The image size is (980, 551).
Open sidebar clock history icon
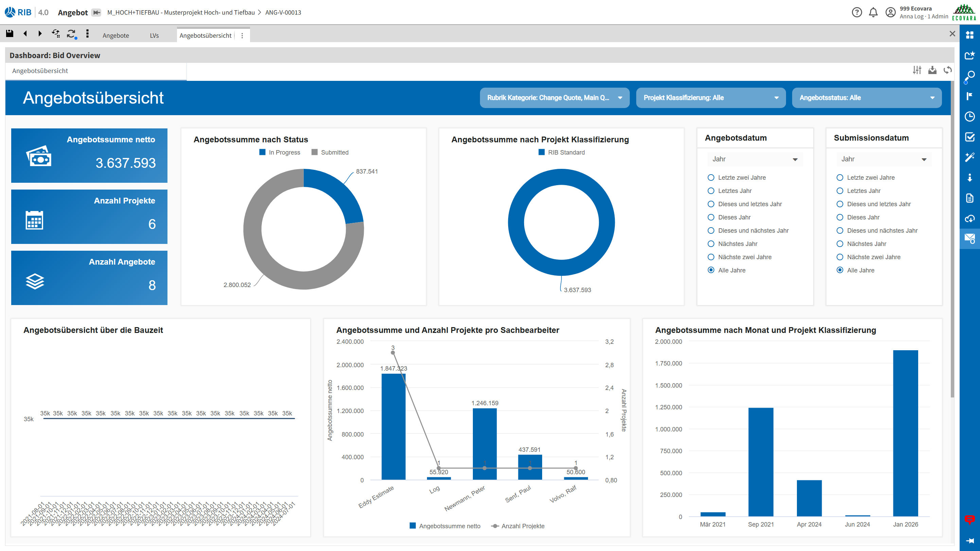tap(969, 117)
